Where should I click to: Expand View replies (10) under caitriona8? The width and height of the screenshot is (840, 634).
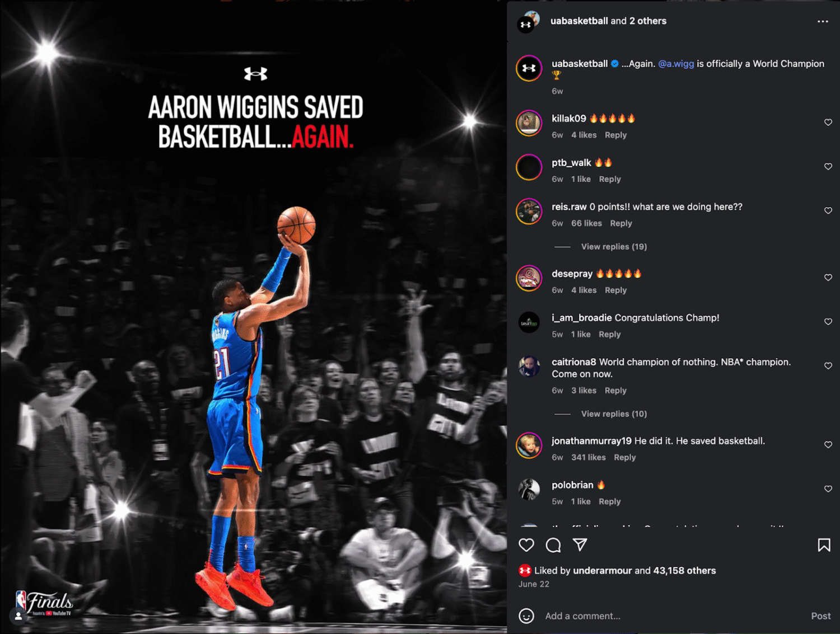click(x=614, y=414)
